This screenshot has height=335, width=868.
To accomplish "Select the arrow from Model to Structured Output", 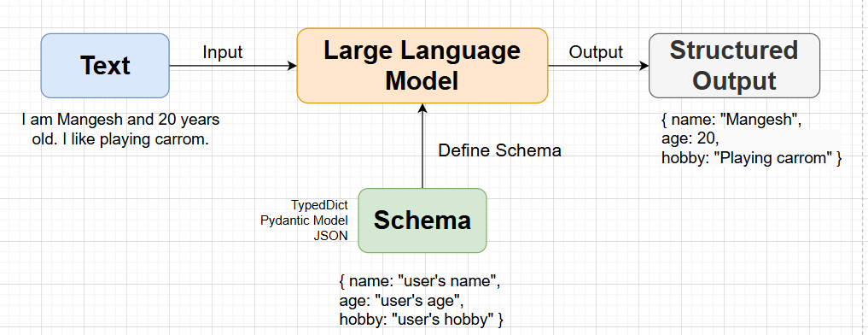I will [598, 66].
